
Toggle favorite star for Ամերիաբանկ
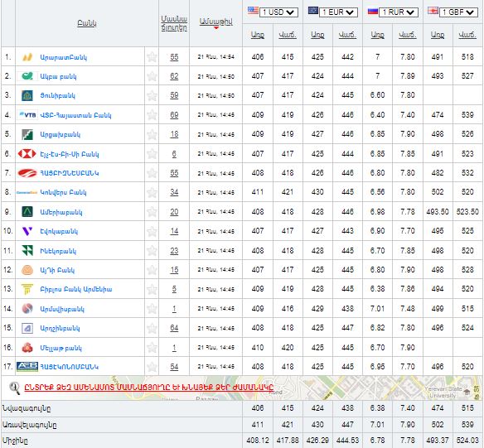point(152,212)
